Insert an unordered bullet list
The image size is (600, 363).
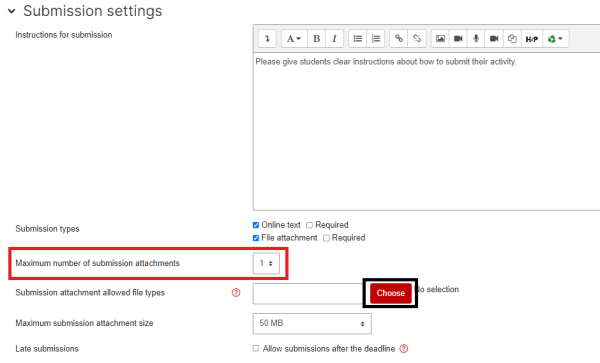pyautogui.click(x=358, y=39)
